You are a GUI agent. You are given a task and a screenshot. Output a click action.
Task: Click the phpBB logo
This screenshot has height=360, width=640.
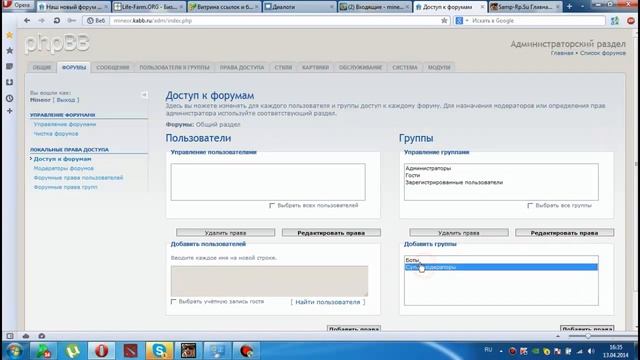57,43
